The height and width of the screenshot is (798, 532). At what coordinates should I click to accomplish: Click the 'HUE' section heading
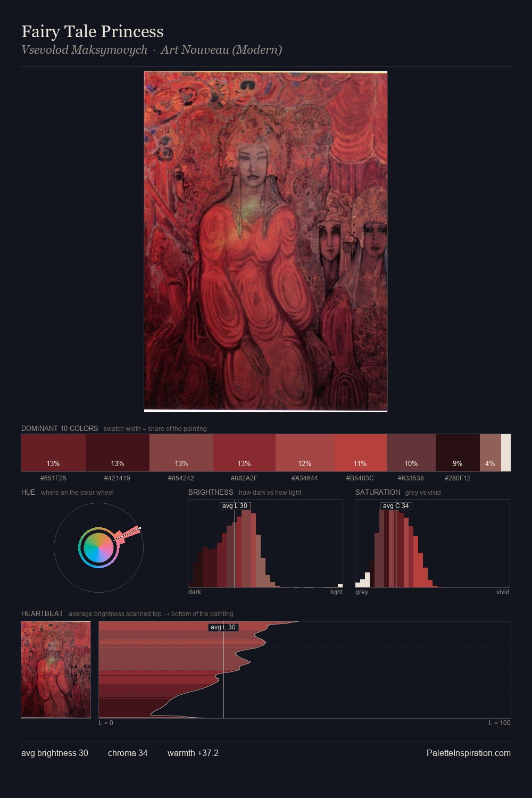pos(28,492)
